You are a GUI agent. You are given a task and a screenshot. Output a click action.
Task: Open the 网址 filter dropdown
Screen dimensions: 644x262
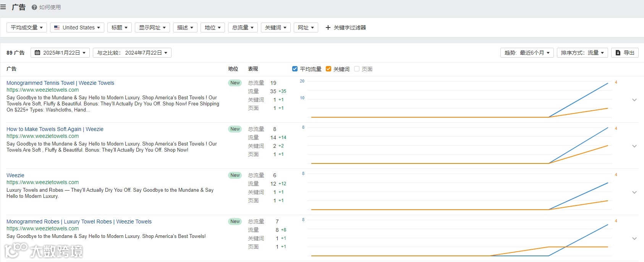point(306,27)
